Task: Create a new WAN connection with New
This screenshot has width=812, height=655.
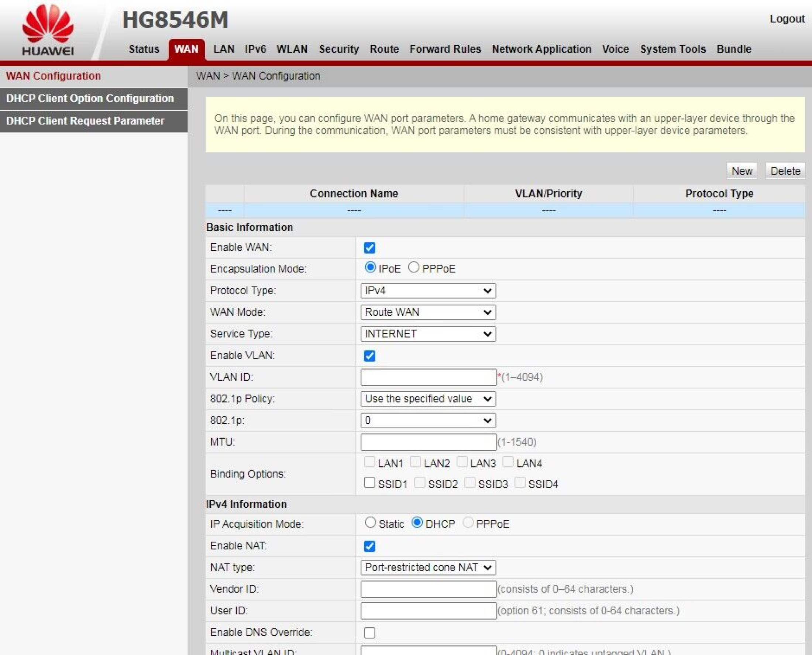Action: [742, 171]
